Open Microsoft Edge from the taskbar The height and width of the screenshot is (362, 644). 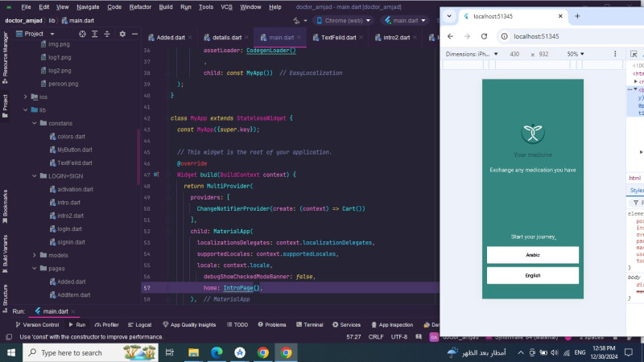pos(217,352)
